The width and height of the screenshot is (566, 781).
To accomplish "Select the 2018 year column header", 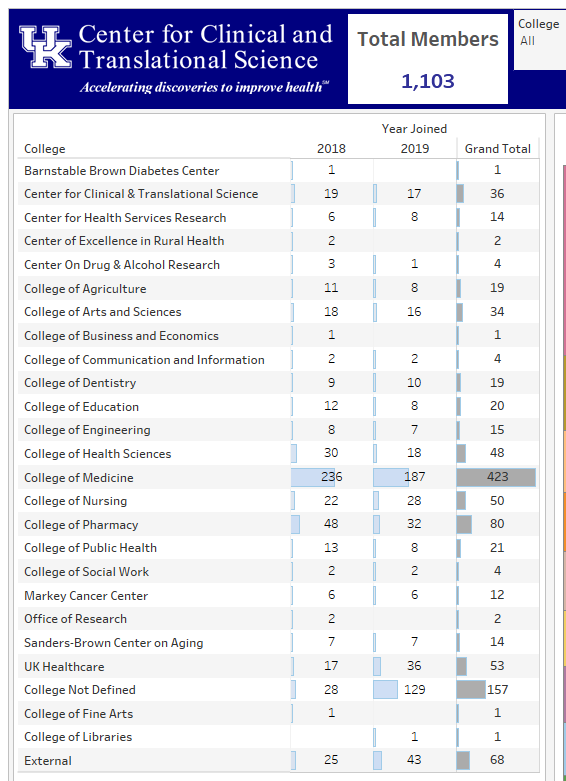I will [x=331, y=149].
